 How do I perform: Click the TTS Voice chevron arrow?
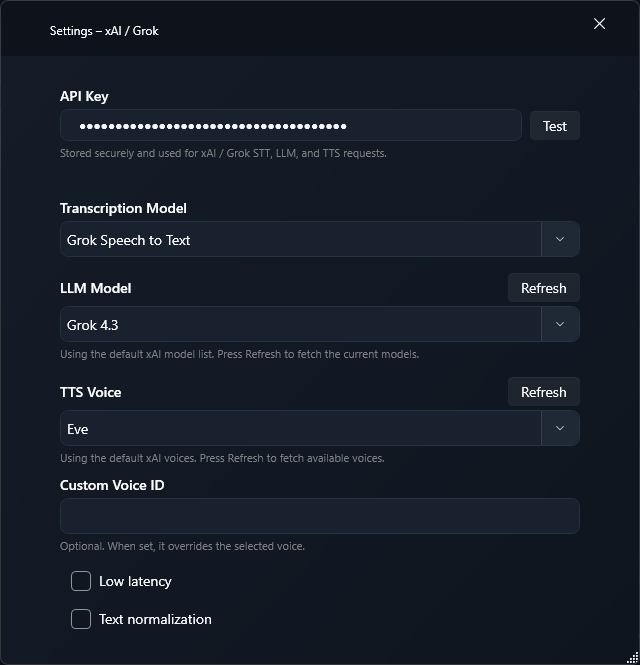[560, 428]
